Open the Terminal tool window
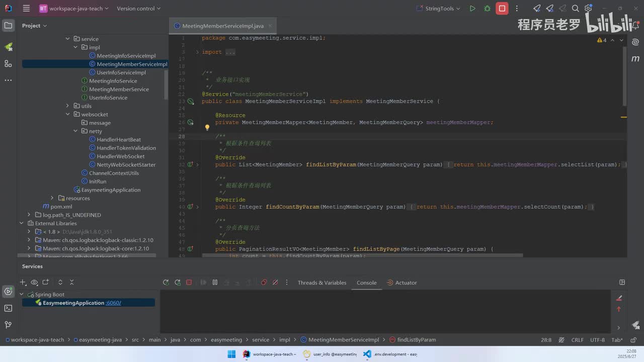Viewport: 644px width, 362px height. tap(8, 308)
